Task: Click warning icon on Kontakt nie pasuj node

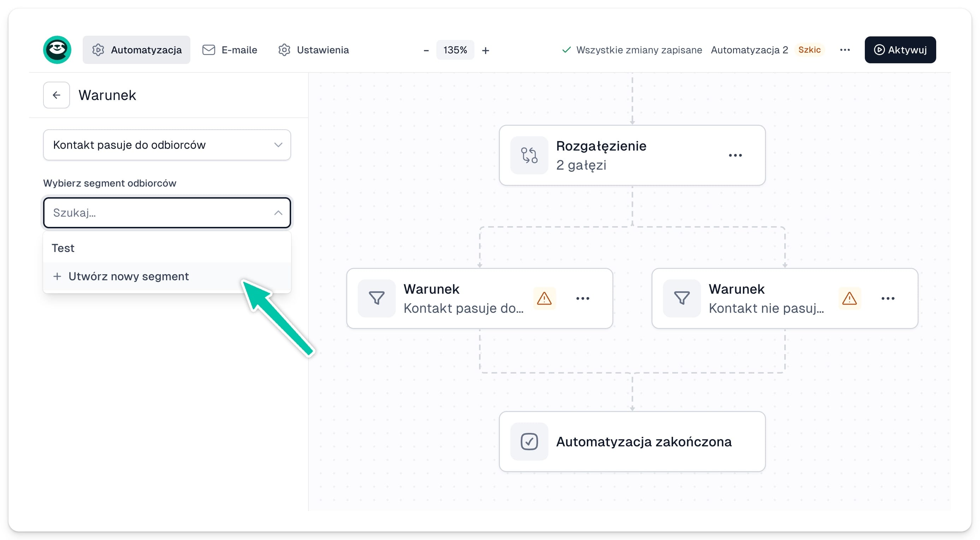Action: 849,298
